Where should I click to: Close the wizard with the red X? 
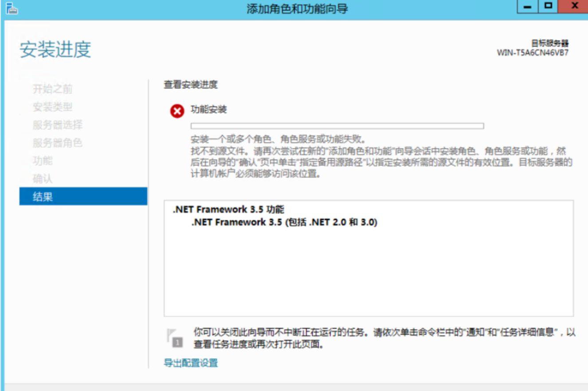click(x=574, y=7)
